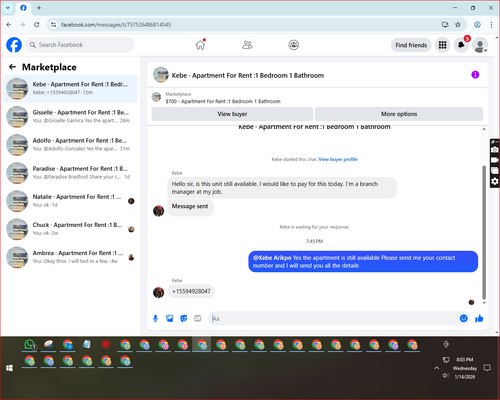Click Kebe's 'Hello sir' message bubble

point(282,188)
